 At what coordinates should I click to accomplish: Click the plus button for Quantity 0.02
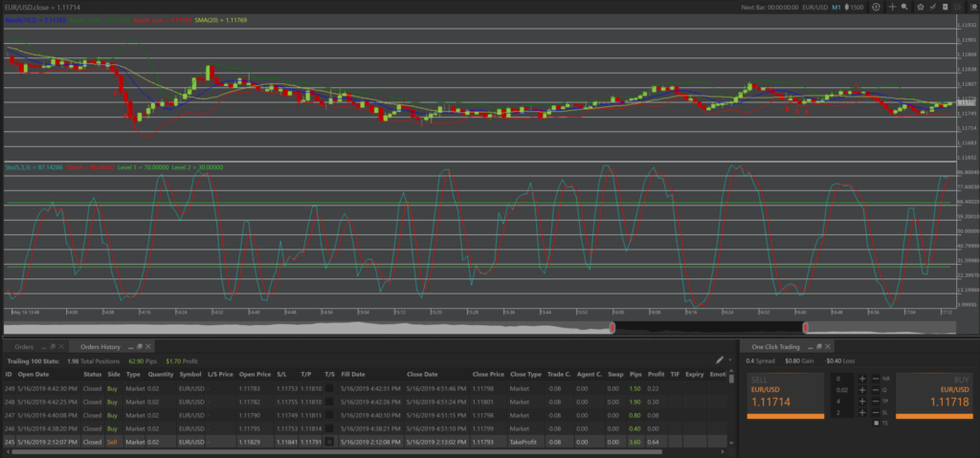[x=862, y=390]
